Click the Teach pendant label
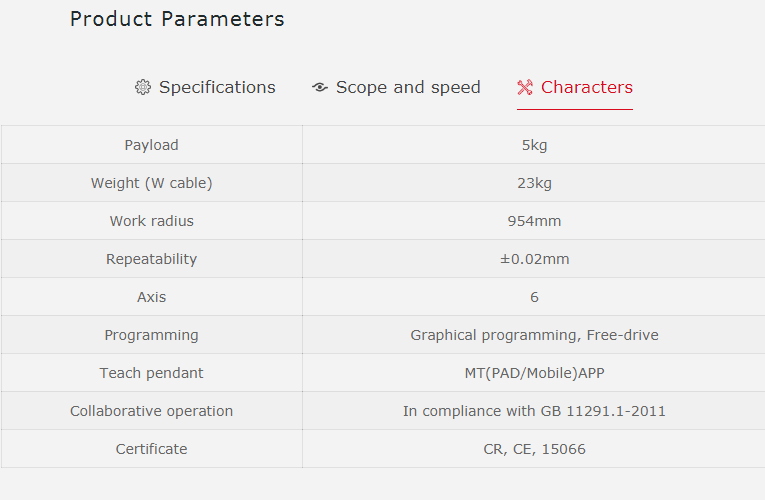The height and width of the screenshot is (500, 765). [151, 373]
